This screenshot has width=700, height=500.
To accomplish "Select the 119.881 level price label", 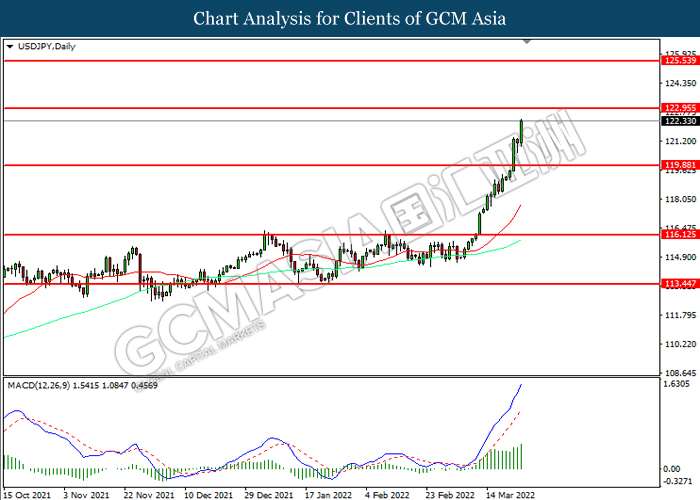I will (680, 165).
